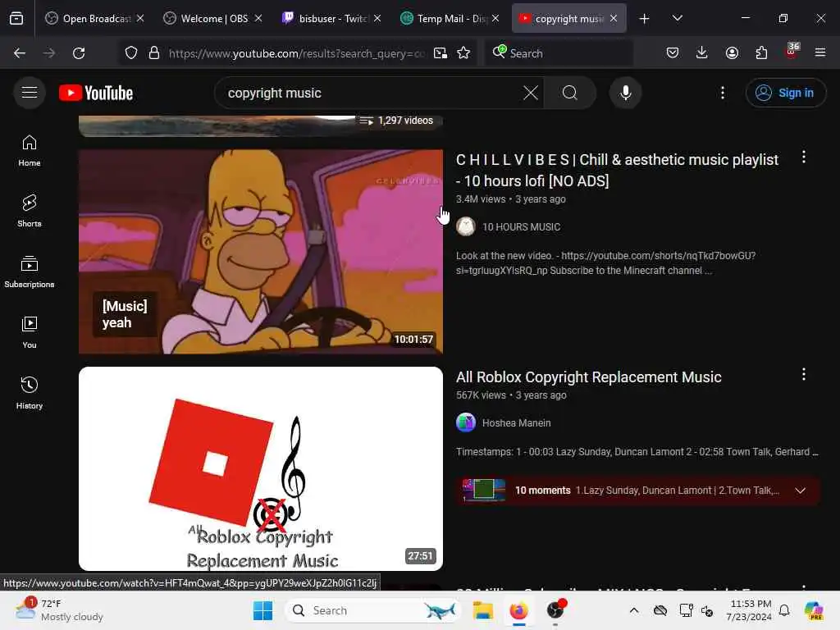Click the Hoshea Manein channel avatar
Image resolution: width=840 pixels, height=630 pixels.
466,422
